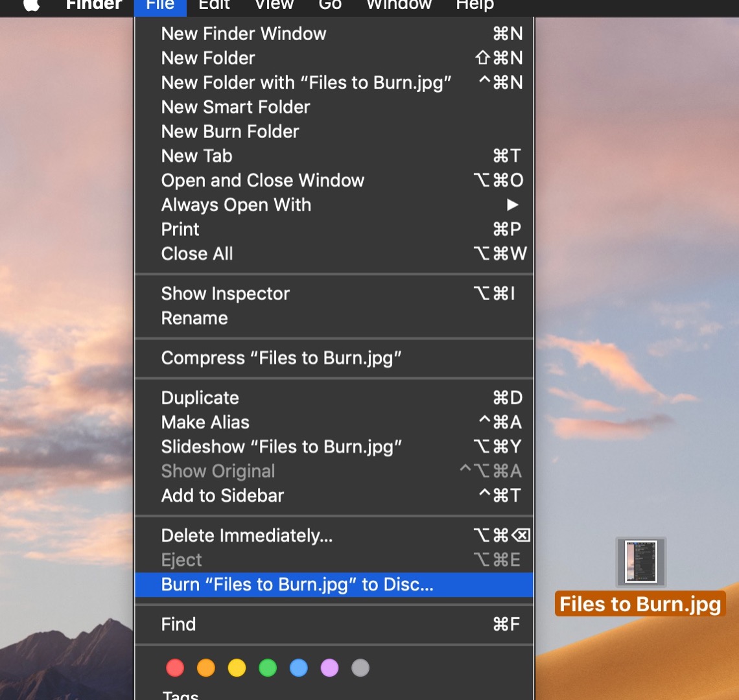Select Make Alias
This screenshot has height=700, width=739.
coord(334,423)
